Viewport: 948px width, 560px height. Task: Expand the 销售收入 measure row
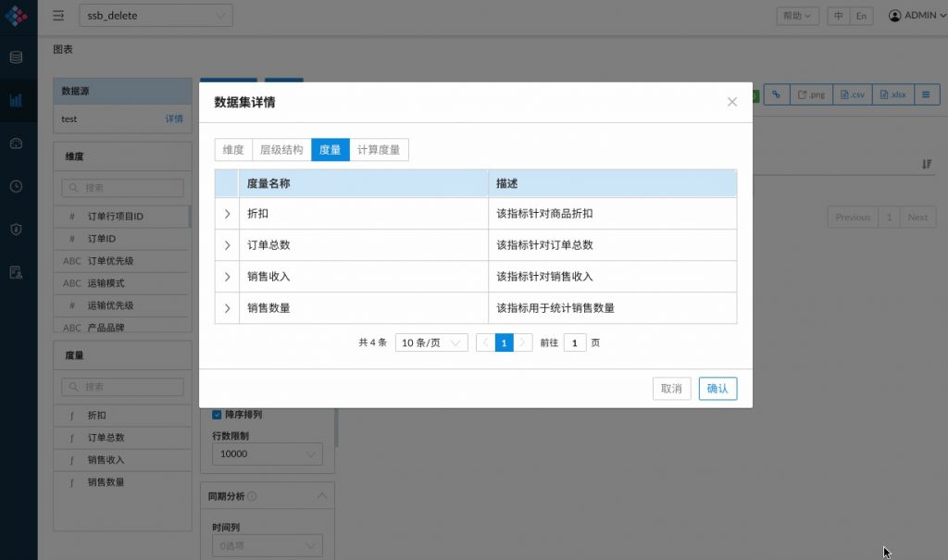(227, 277)
